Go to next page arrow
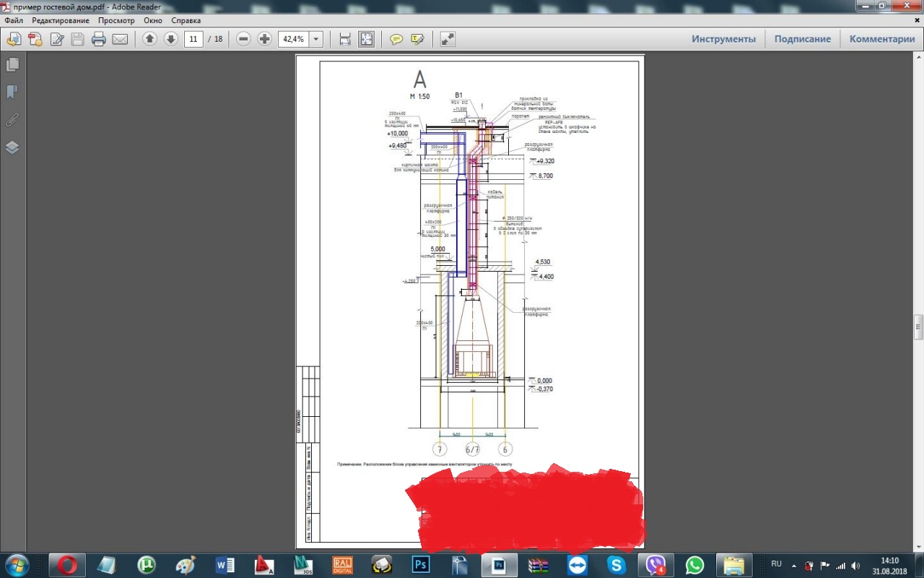 tap(171, 39)
